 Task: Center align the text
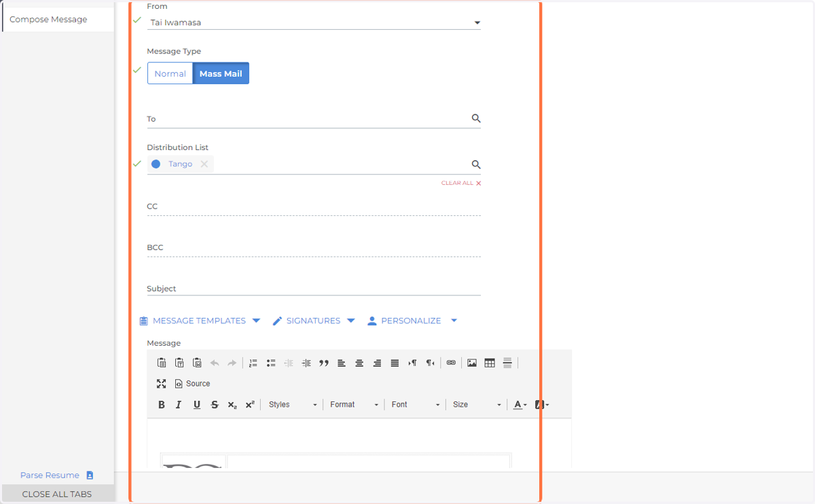coord(359,363)
